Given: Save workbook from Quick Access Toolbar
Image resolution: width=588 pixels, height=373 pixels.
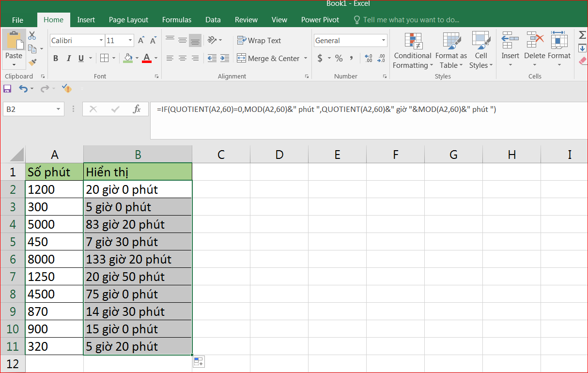Looking at the screenshot, I should (x=7, y=89).
